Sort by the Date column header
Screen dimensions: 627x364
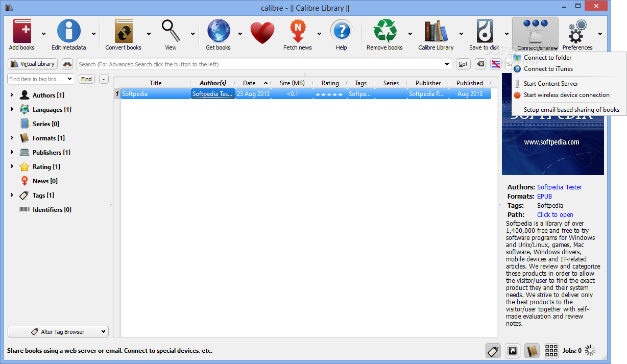tap(253, 83)
